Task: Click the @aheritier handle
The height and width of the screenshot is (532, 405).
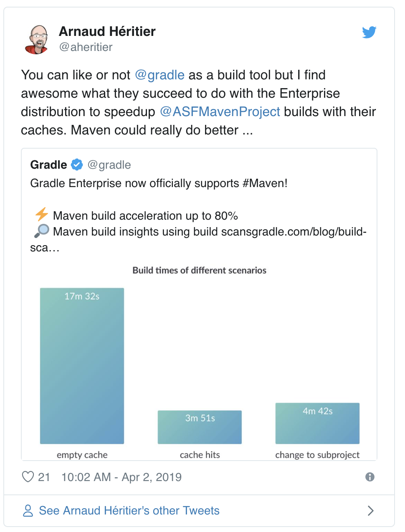Action: 86,47
